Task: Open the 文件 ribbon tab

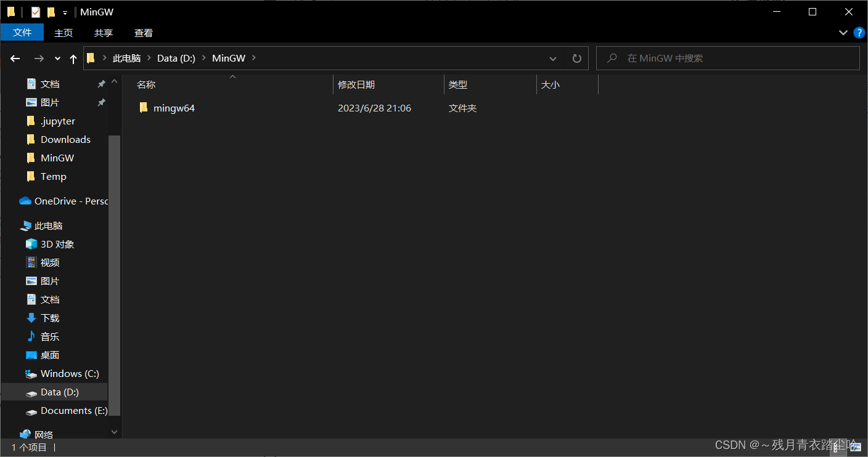Action: pos(22,33)
